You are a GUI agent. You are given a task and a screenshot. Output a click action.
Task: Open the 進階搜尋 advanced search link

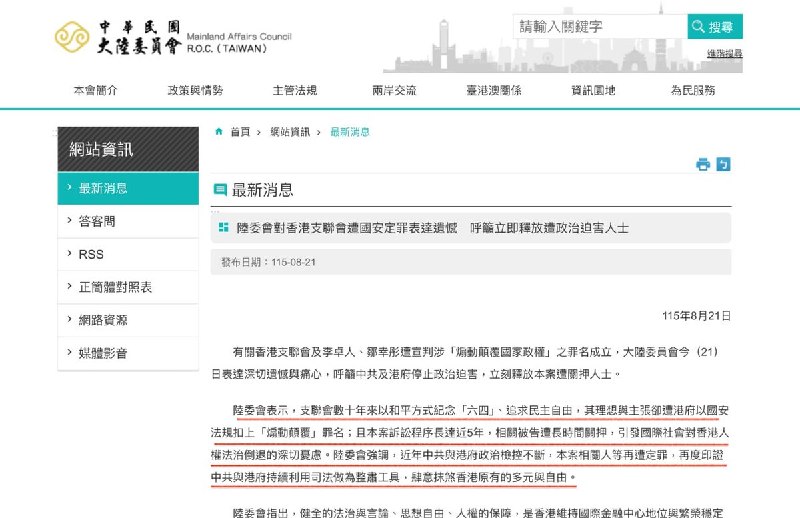point(724,53)
